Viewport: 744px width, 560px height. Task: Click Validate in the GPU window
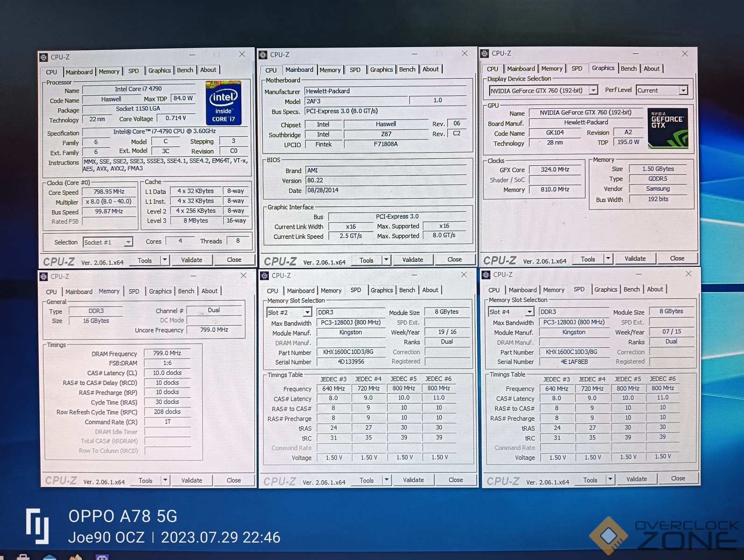(x=635, y=259)
